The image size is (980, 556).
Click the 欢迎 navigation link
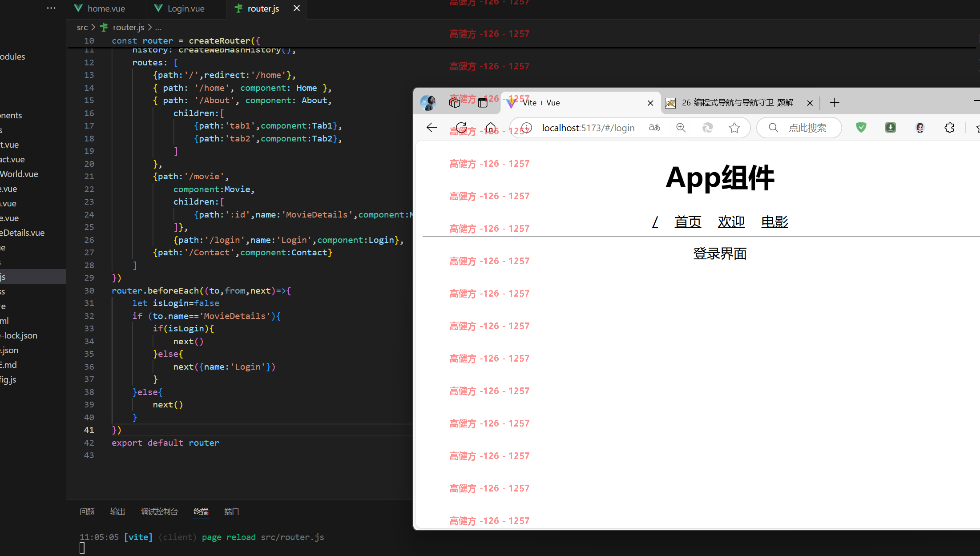[731, 222]
